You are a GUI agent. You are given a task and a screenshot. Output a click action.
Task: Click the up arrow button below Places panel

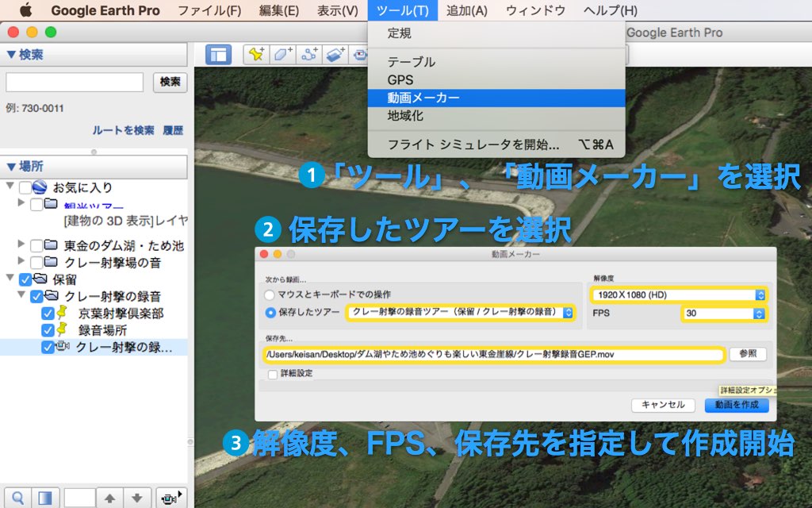109,498
